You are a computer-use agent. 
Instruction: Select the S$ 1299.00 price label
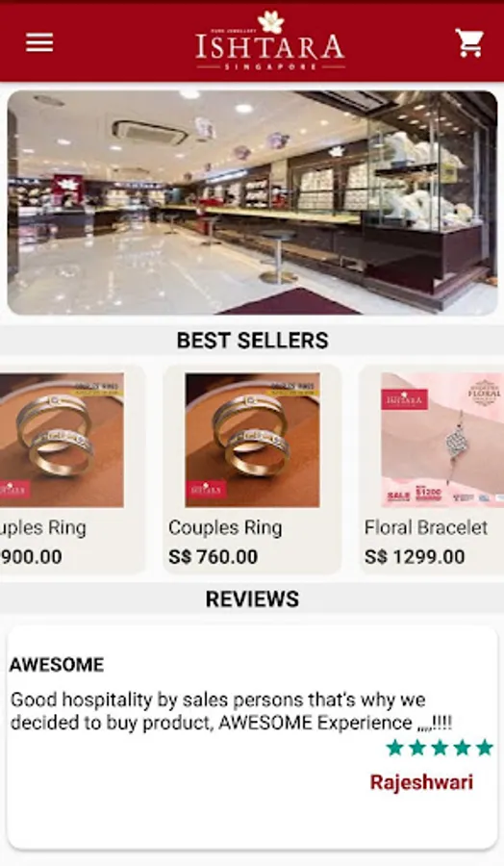click(415, 557)
